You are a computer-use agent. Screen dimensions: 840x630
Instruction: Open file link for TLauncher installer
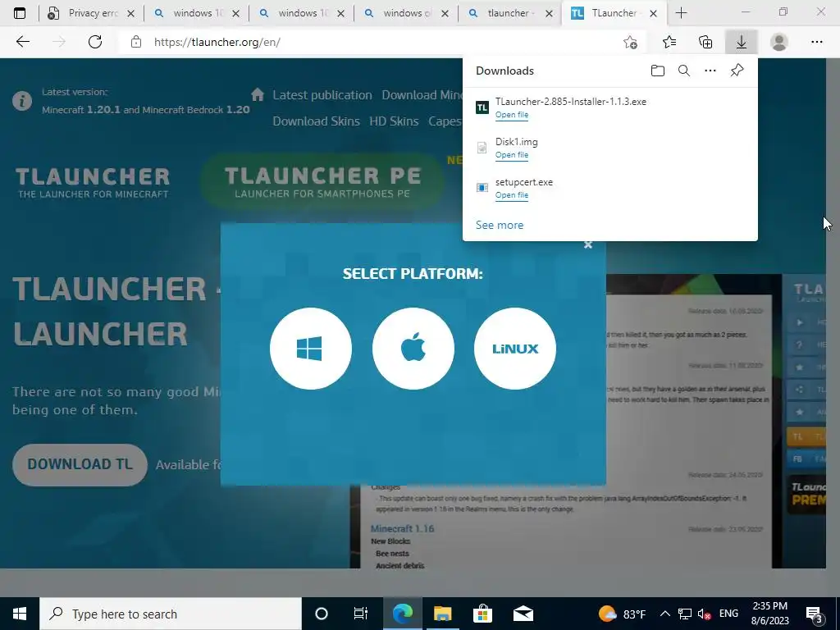click(x=512, y=115)
